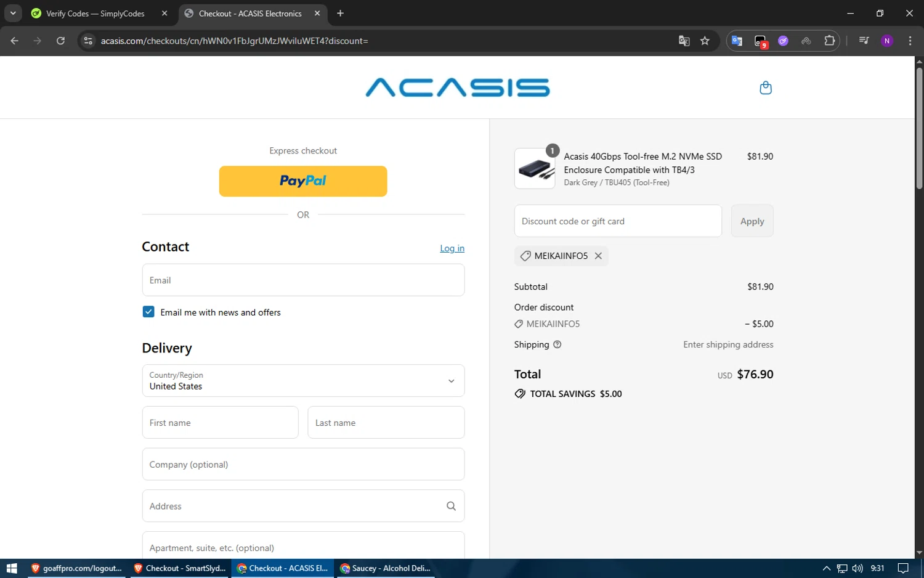The height and width of the screenshot is (578, 924).
Task: Click the SSD enclosure product thumbnail
Action: (x=535, y=168)
